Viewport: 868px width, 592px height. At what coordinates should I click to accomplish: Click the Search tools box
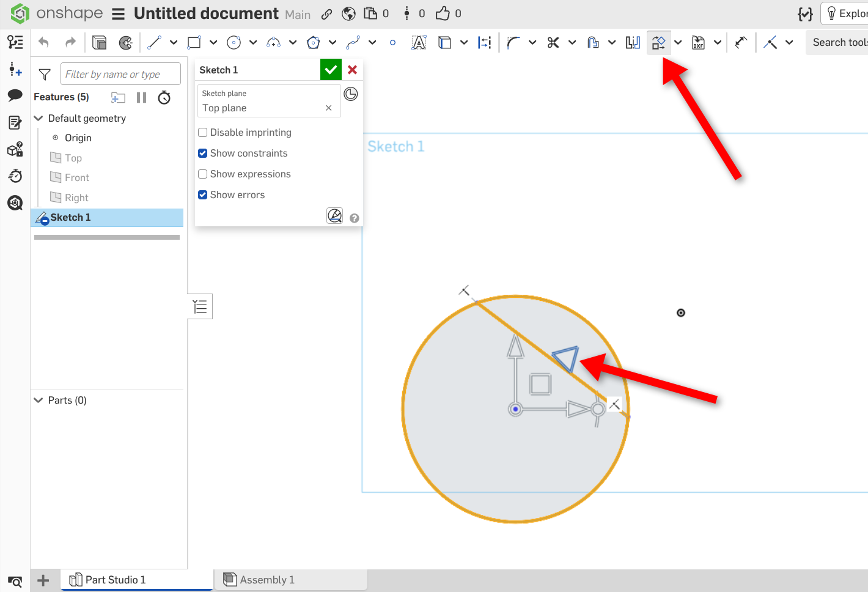(837, 42)
